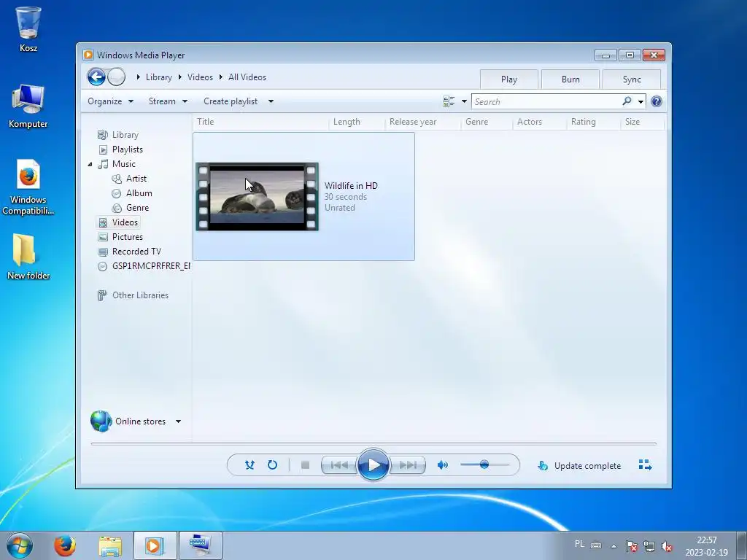Viewport: 747px width, 560px height.
Task: Select Music in the navigation pane
Action: (x=124, y=164)
